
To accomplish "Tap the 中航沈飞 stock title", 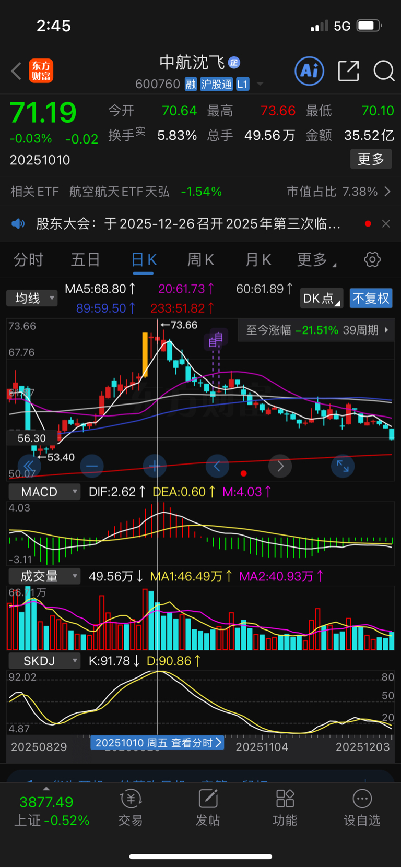I will point(192,63).
